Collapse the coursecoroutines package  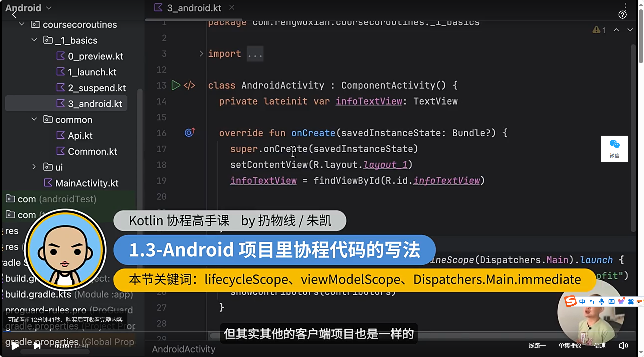click(x=22, y=24)
